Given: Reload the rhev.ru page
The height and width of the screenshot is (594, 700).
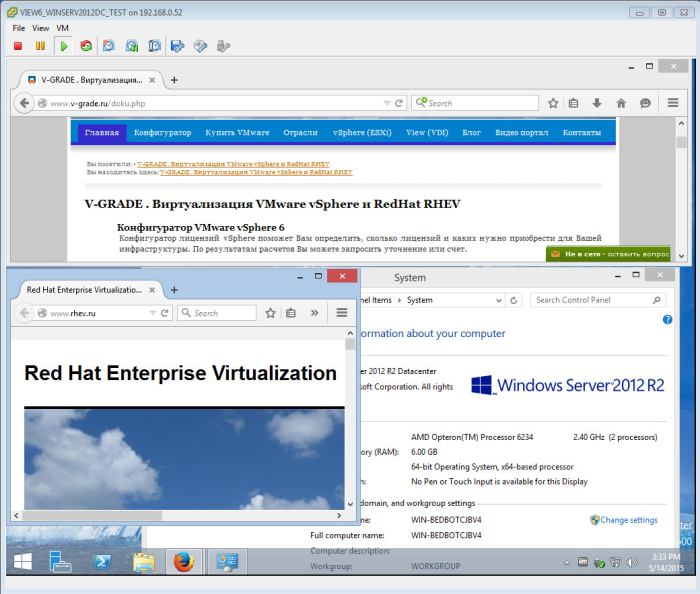Looking at the screenshot, I should (165, 313).
